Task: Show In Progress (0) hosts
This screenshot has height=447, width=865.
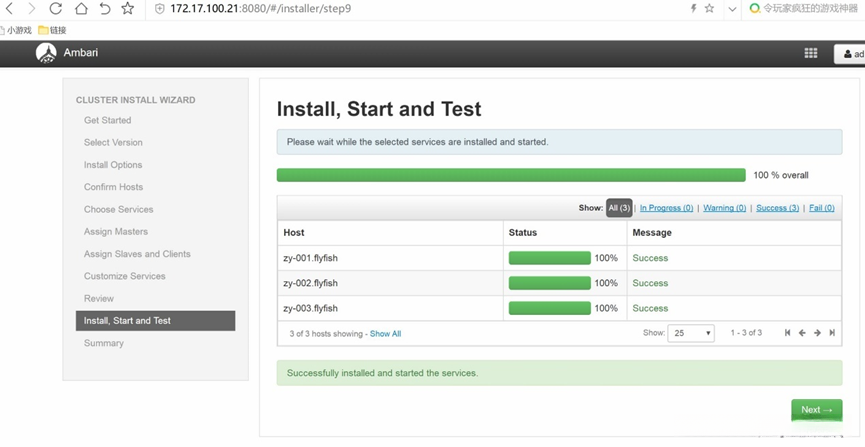Action: pyautogui.click(x=666, y=208)
